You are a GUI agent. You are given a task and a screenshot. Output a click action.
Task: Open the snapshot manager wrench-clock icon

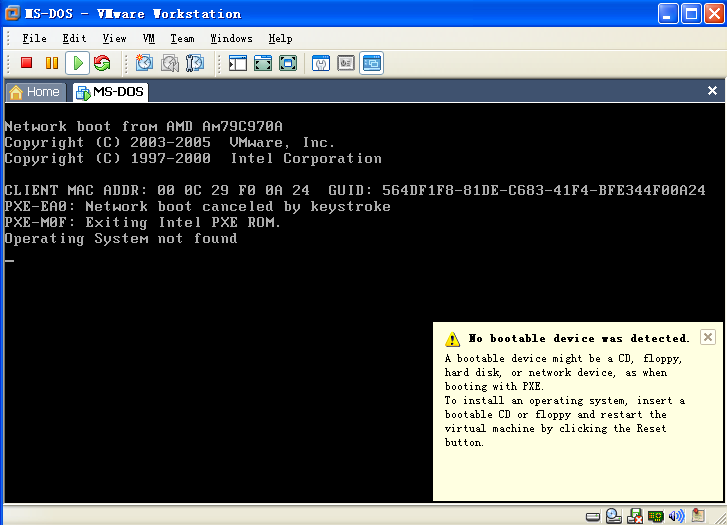(195, 63)
